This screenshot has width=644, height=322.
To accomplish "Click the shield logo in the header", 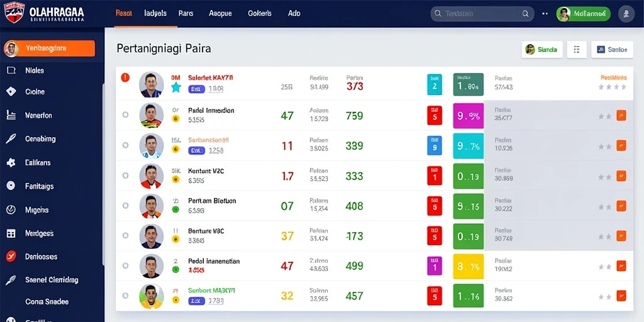I will (x=14, y=13).
